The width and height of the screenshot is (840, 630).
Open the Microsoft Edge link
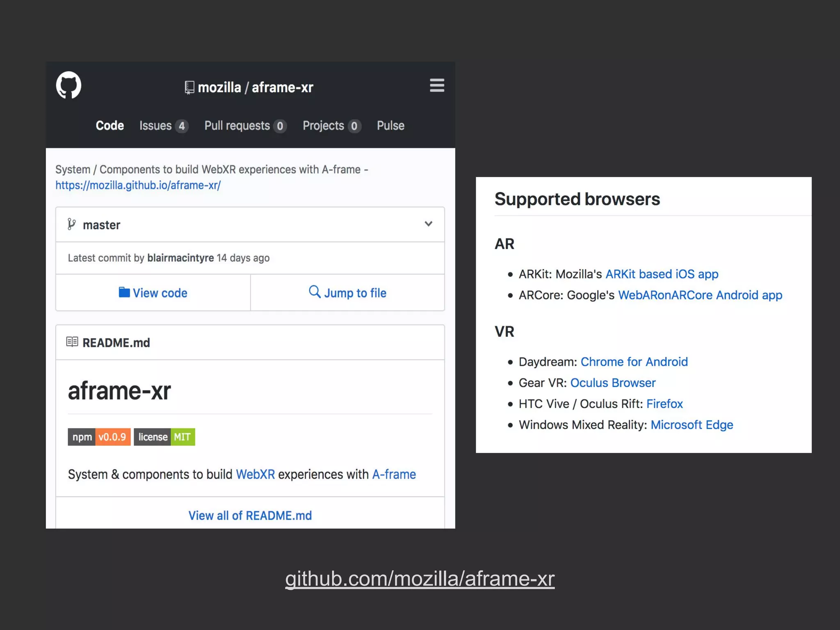692,425
